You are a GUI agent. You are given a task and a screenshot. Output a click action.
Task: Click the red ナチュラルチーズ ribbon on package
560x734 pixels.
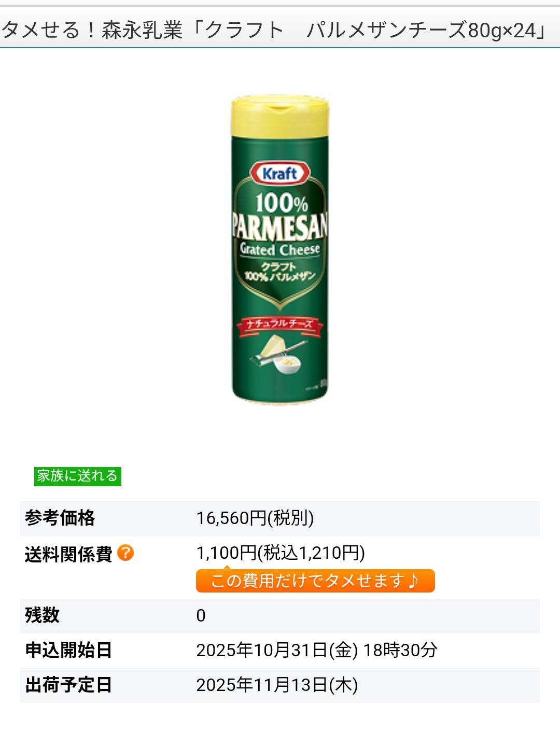point(280,324)
